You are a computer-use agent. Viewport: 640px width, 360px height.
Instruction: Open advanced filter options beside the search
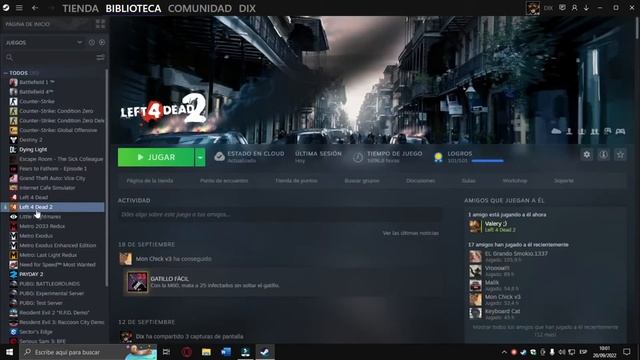[100, 58]
